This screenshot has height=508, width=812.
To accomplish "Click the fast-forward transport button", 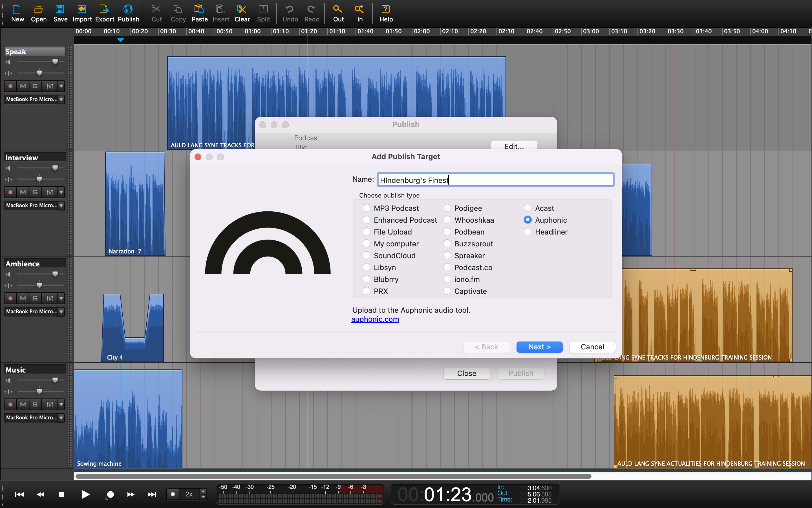I will click(131, 494).
